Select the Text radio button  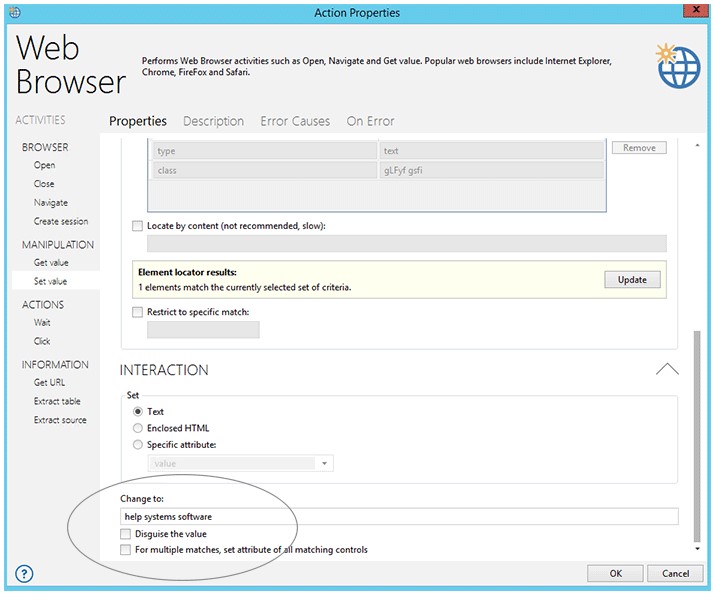pos(138,412)
